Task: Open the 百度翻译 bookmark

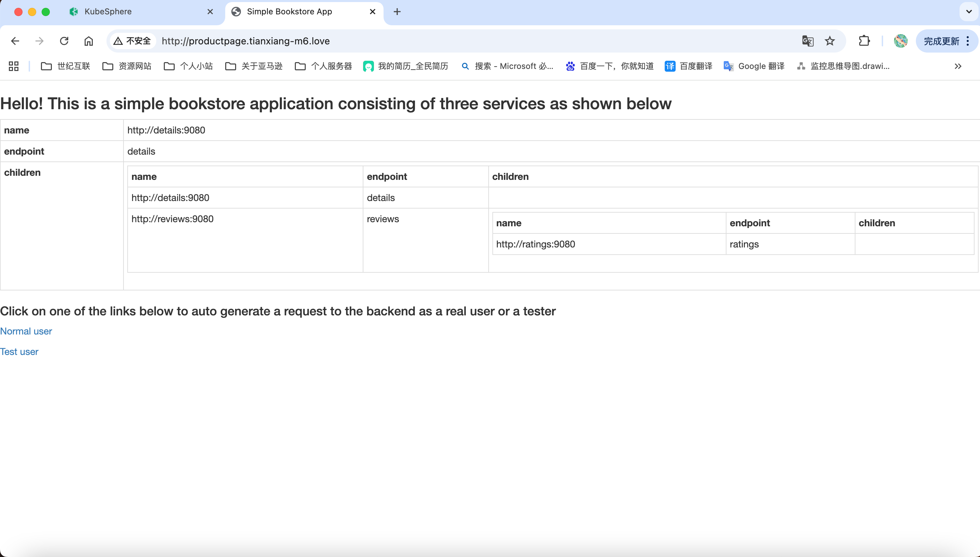Action: (688, 66)
